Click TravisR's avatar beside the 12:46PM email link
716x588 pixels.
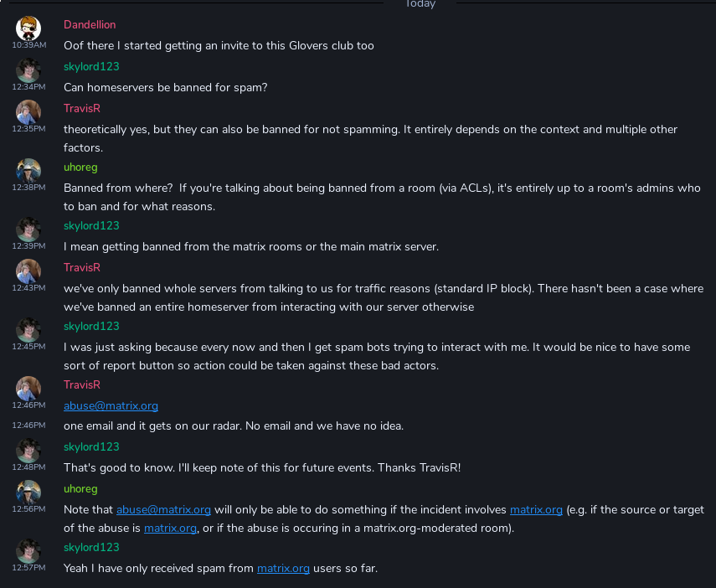pyautogui.click(x=28, y=388)
